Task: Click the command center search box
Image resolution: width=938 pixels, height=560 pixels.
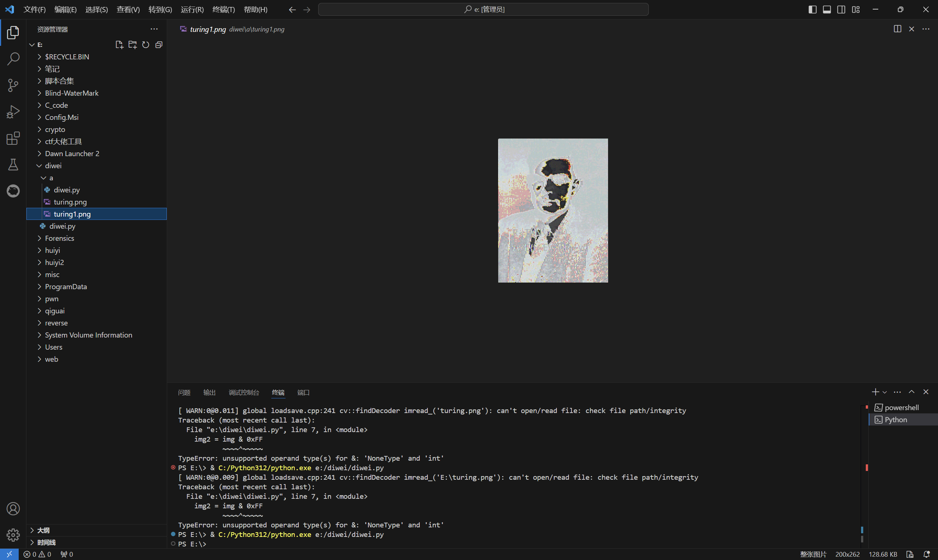Action: point(483,10)
